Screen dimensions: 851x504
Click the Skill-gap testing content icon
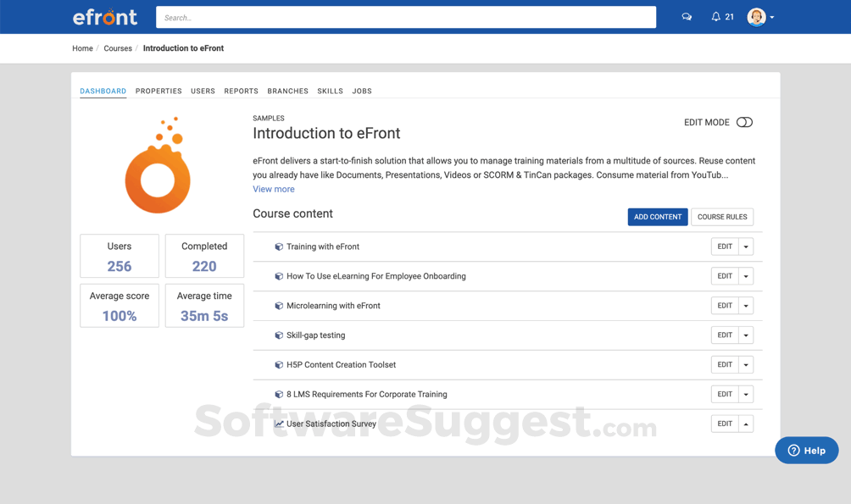pyautogui.click(x=279, y=335)
